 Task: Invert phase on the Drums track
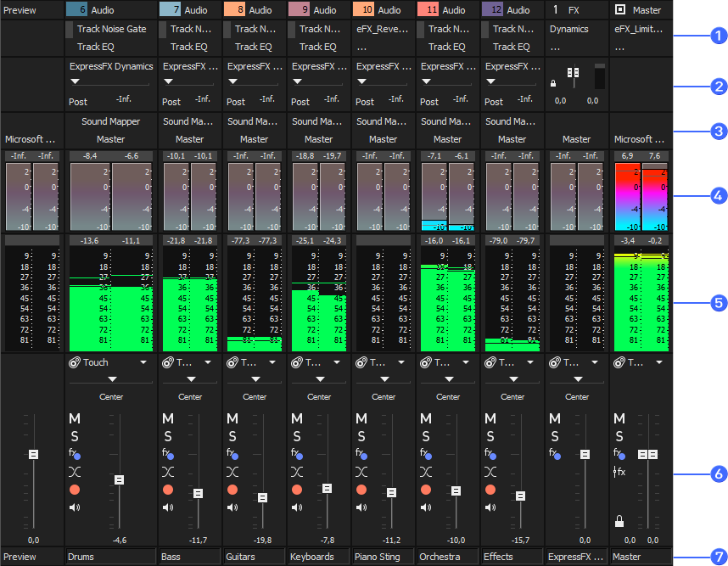click(75, 472)
